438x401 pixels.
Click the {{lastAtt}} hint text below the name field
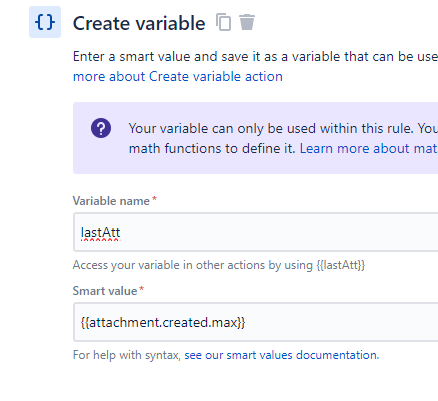[341, 265]
